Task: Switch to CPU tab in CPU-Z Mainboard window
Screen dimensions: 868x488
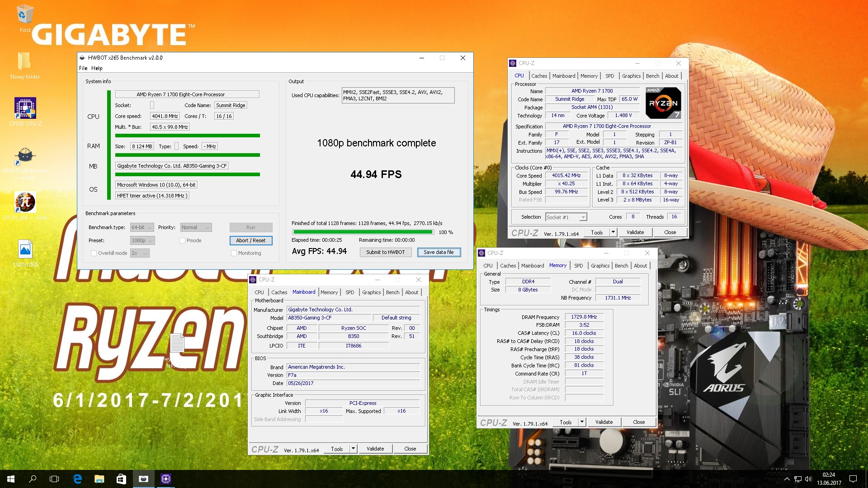Action: pyautogui.click(x=259, y=292)
